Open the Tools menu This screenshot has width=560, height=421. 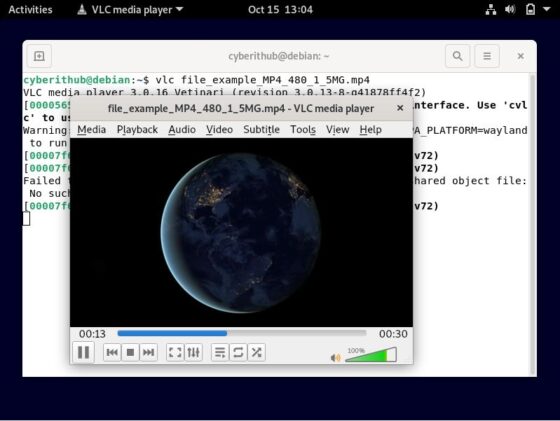coord(303,129)
